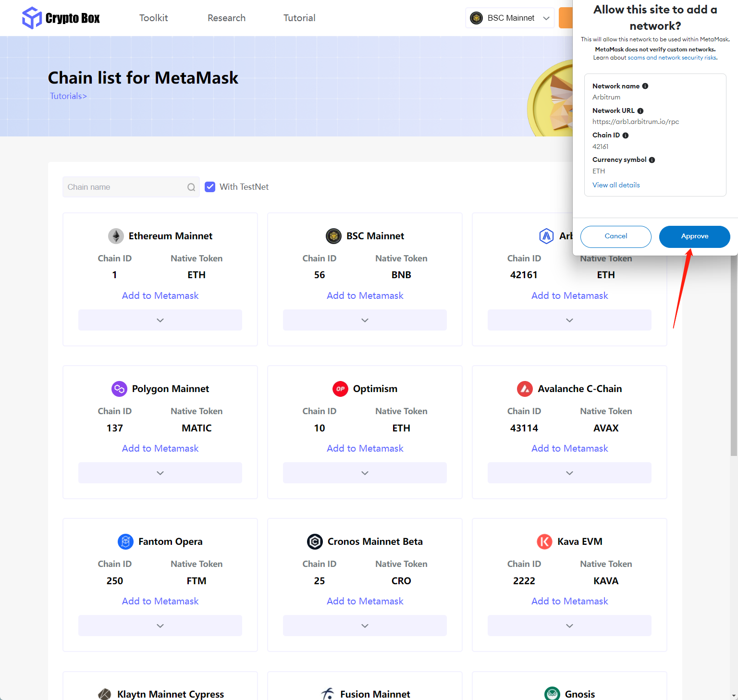The width and height of the screenshot is (738, 700).
Task: Select Kava EVM chain ID 2222
Action: pos(524,581)
